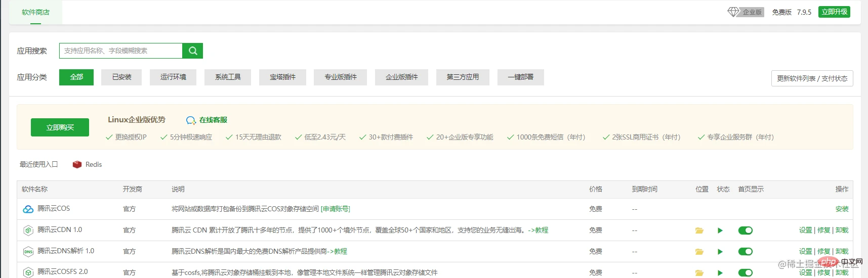Image resolution: width=868 pixels, height=278 pixels.
Task: Open the 教程 link in 腾讯云DNS解析 row
Action: pyautogui.click(x=337, y=252)
